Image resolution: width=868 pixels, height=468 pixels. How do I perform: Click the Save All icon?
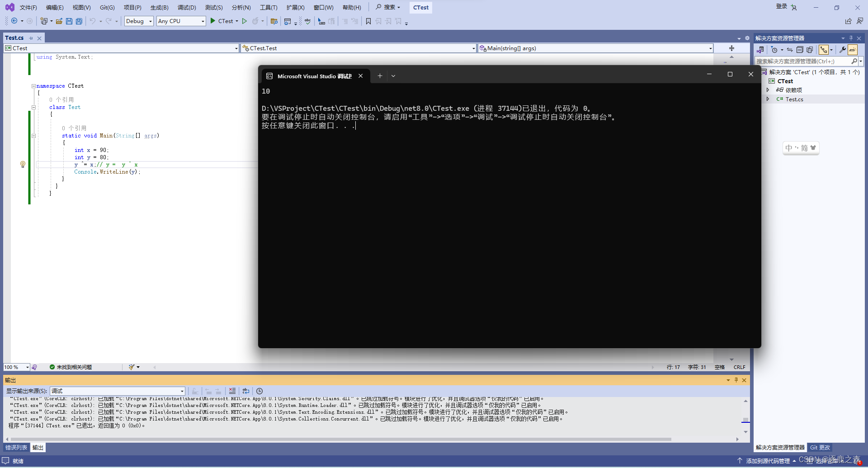79,21
